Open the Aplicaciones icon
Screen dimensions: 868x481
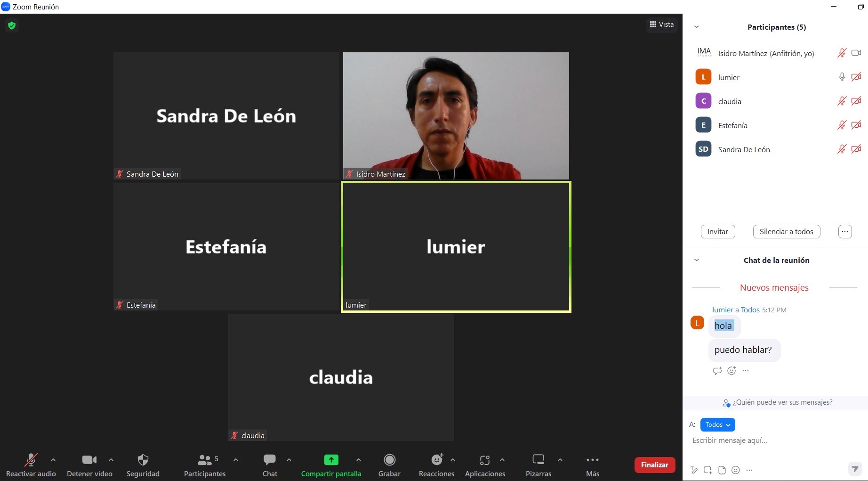[x=485, y=460]
